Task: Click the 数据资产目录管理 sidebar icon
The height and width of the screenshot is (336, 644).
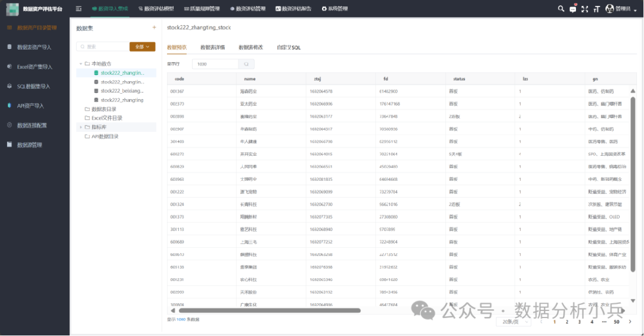Action: 9,27
